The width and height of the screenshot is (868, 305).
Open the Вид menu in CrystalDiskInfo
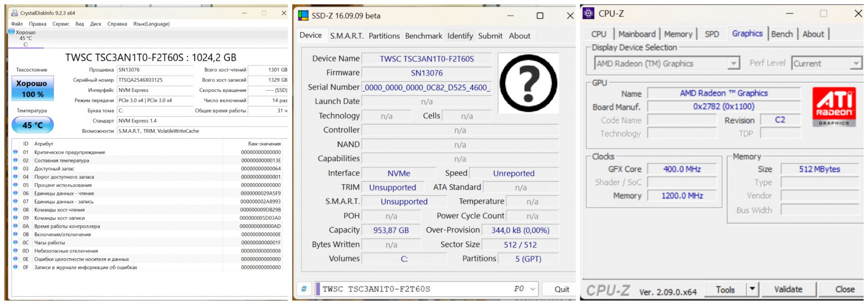[80, 24]
